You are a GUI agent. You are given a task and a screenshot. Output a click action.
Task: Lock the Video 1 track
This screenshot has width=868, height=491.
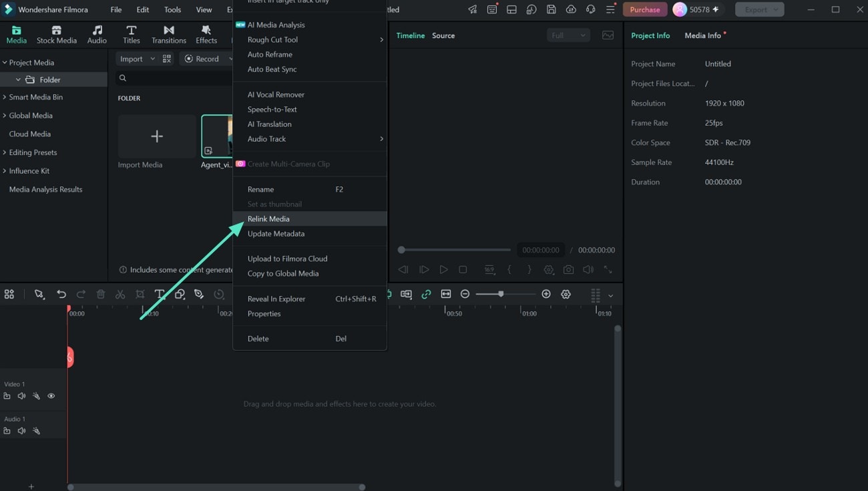[x=7, y=396]
